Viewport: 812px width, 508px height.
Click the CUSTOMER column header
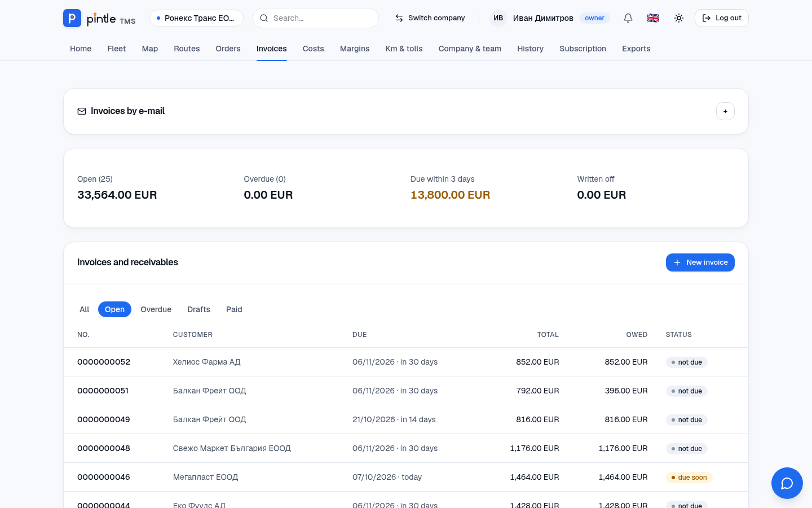[x=193, y=335]
